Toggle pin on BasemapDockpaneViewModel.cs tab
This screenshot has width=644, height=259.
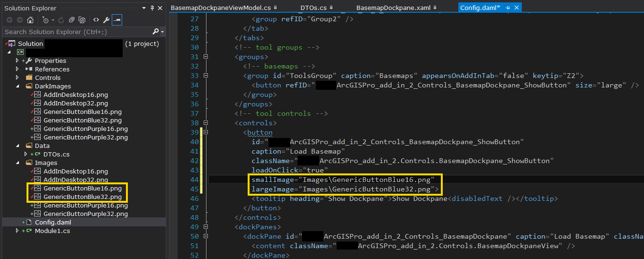[x=275, y=8]
